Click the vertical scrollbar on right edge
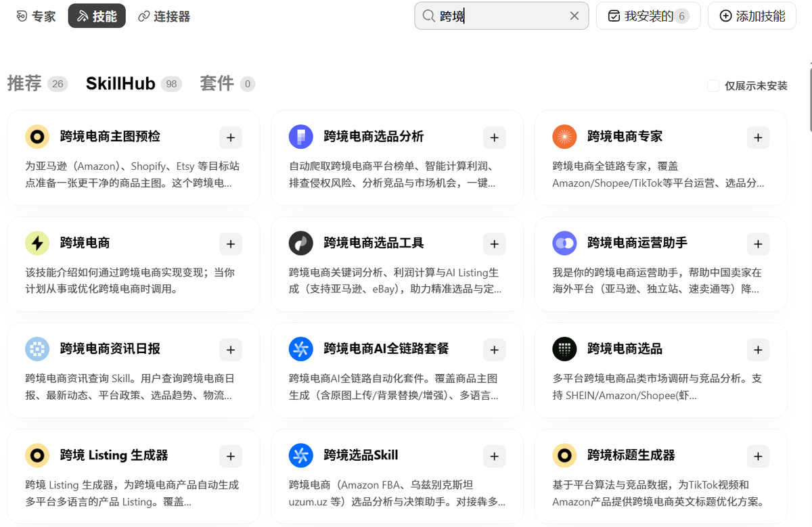Viewport: 812px width, 527px height. coord(809,95)
